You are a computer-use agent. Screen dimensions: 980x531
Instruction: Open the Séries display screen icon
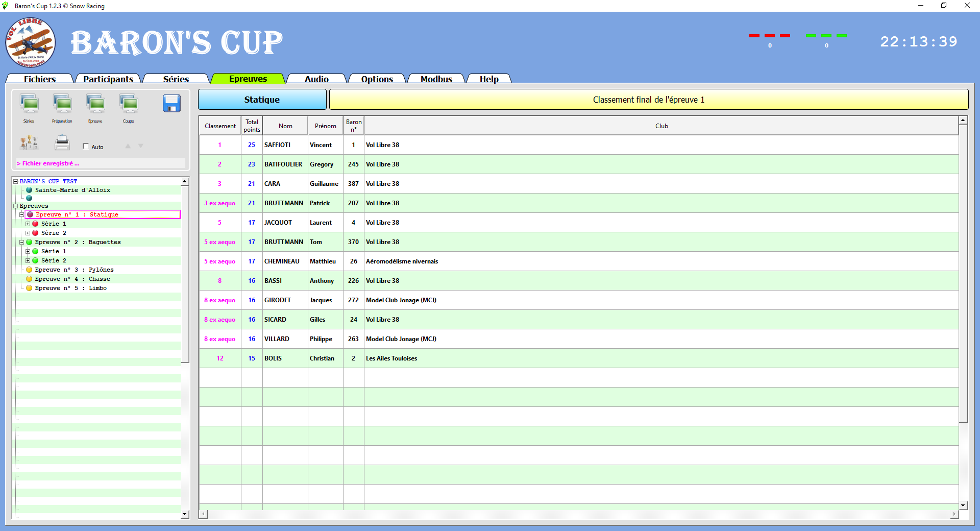[29, 104]
